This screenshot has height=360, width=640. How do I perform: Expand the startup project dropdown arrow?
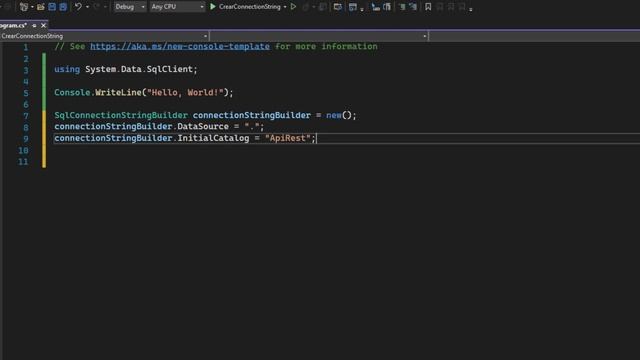click(x=285, y=7)
